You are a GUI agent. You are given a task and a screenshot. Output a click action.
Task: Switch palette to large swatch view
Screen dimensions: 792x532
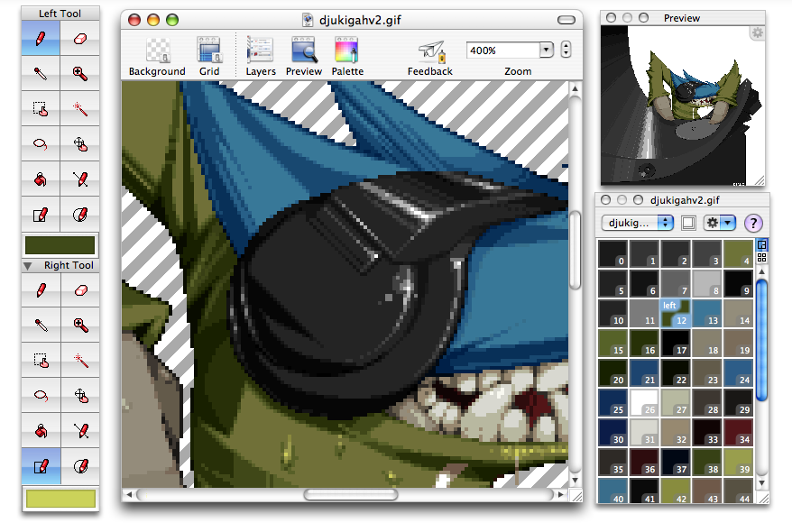tap(761, 244)
